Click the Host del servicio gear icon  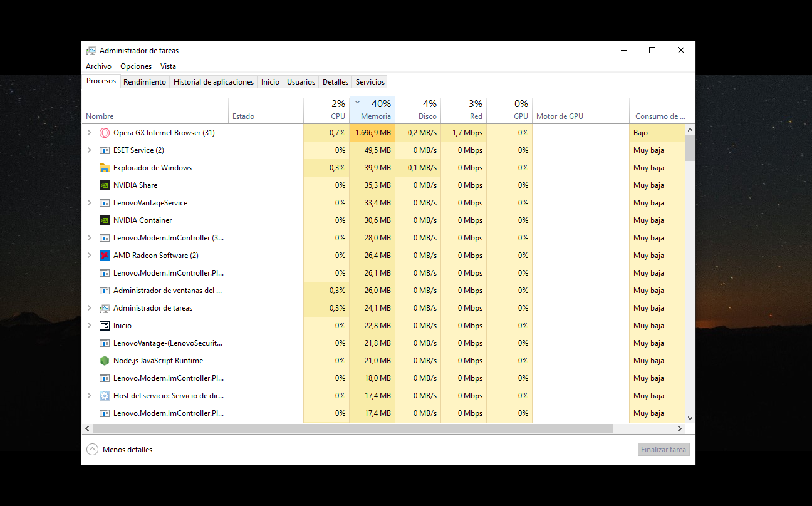105,396
